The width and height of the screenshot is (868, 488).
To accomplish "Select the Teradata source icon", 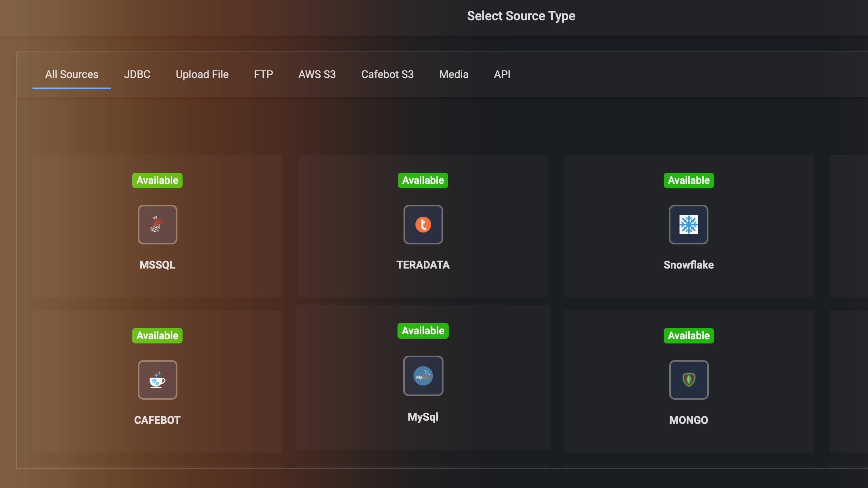I will (423, 225).
